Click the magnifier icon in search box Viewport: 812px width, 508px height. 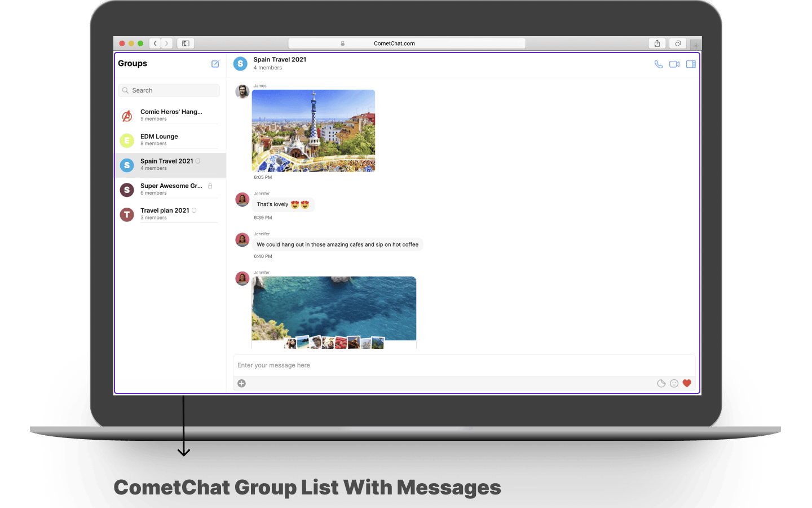125,90
